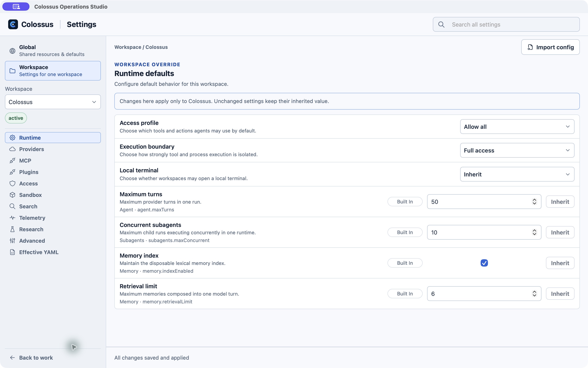Click the magnifier icon in settings search
This screenshot has width=588, height=368.
[441, 25]
